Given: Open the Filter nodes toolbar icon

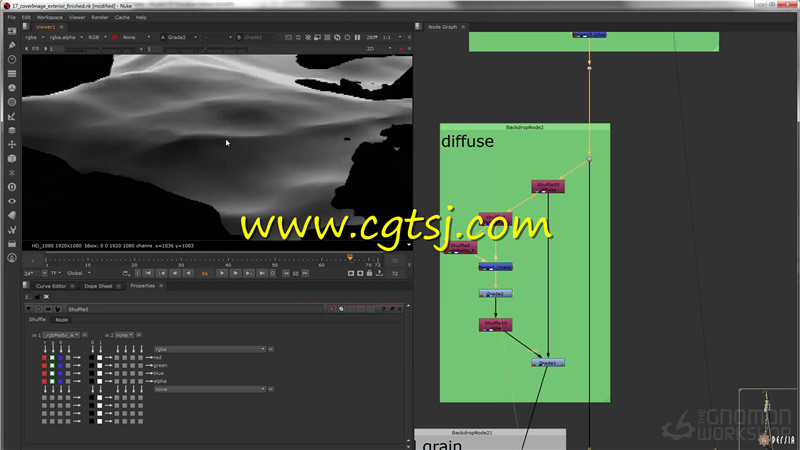Looking at the screenshot, I should (12, 102).
